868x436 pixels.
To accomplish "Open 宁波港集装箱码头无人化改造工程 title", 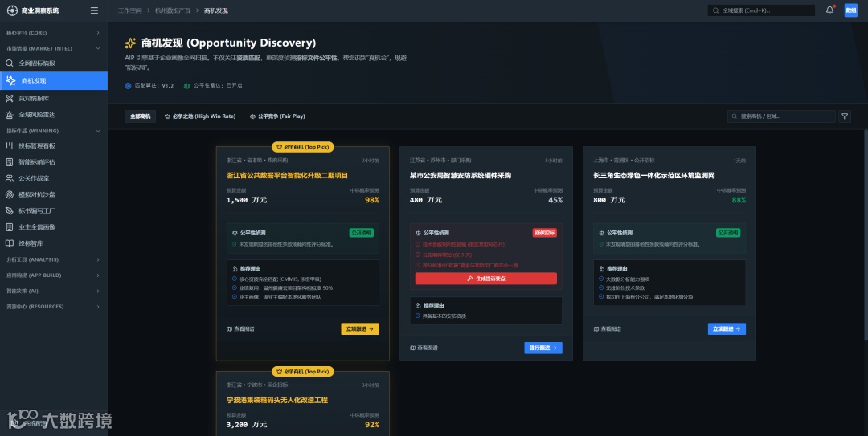I will pyautogui.click(x=277, y=400).
